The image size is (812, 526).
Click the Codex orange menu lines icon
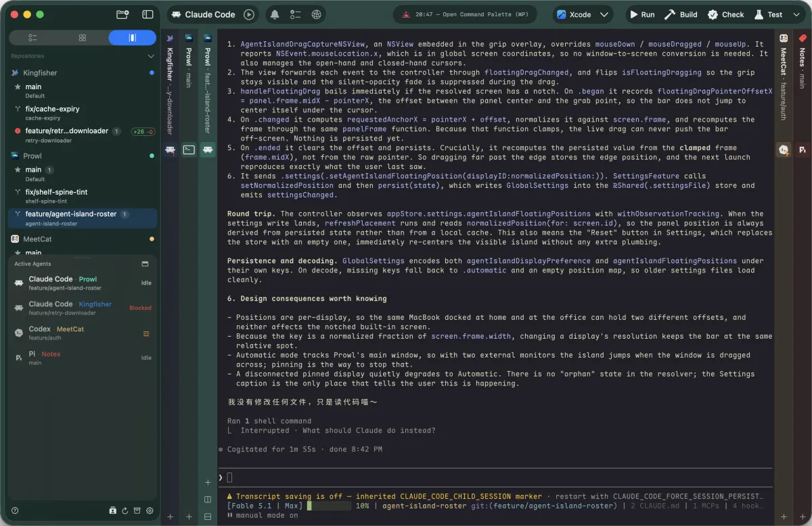(x=146, y=333)
